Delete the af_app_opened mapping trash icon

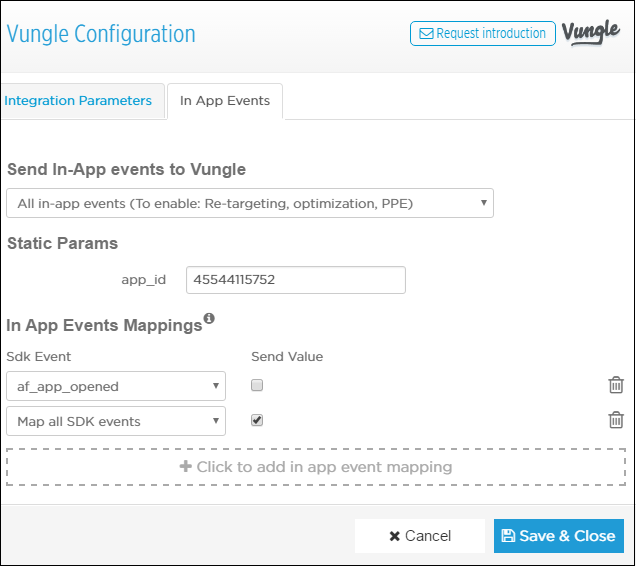(616, 385)
